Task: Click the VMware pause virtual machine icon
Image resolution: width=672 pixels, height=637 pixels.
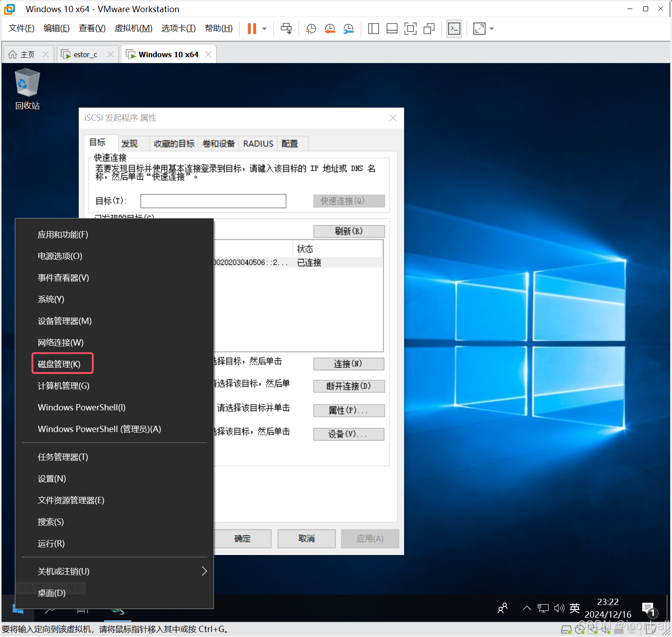Action: pyautogui.click(x=252, y=29)
